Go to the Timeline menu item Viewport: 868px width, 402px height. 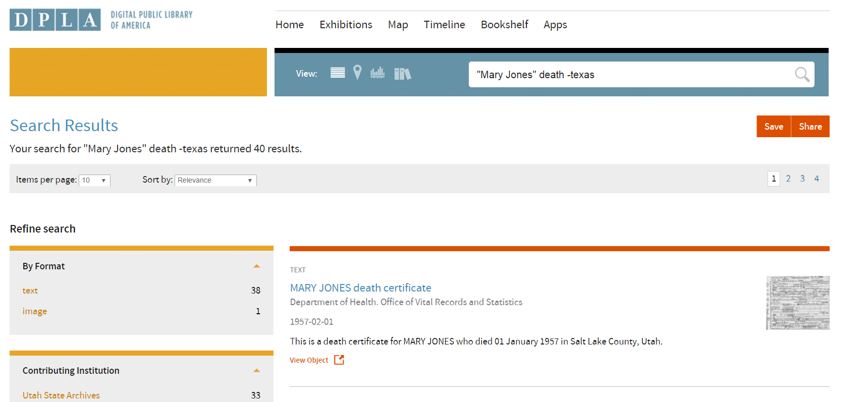444,25
